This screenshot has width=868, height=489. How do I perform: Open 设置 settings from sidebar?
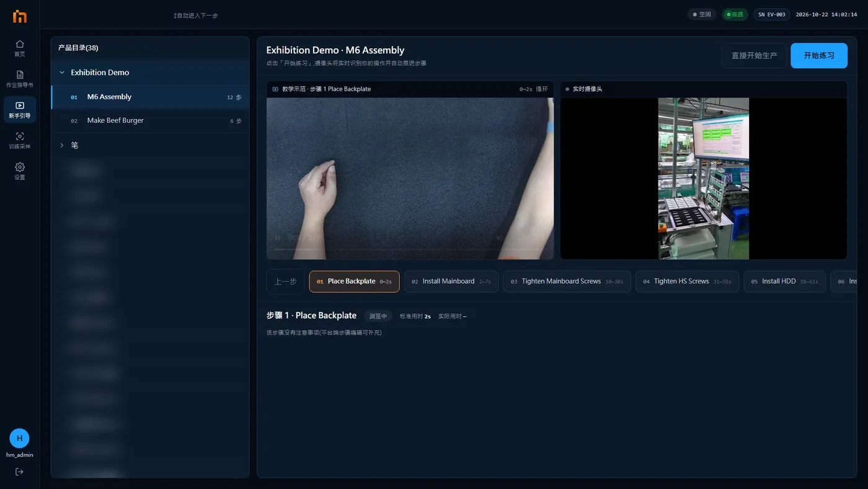click(20, 171)
